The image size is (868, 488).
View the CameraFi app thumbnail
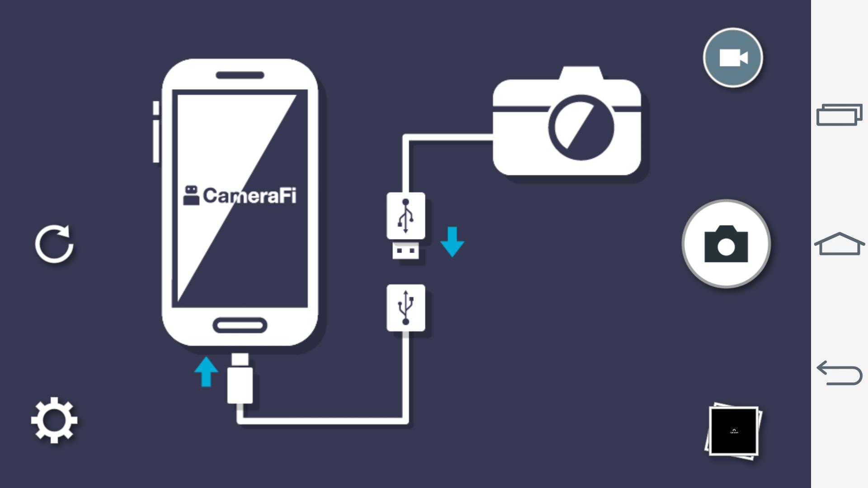735,430
